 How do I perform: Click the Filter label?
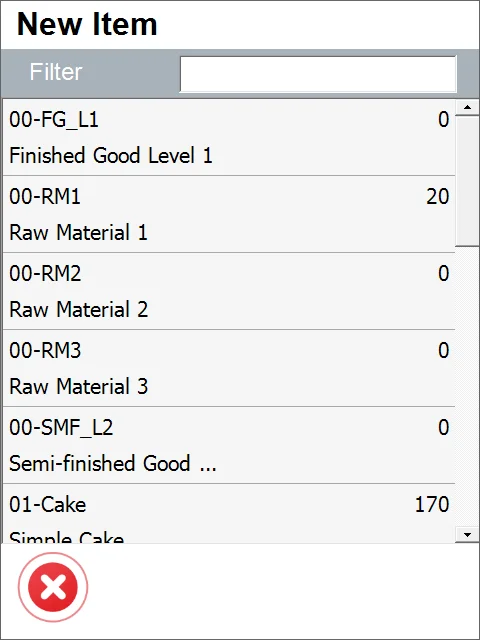pos(56,72)
